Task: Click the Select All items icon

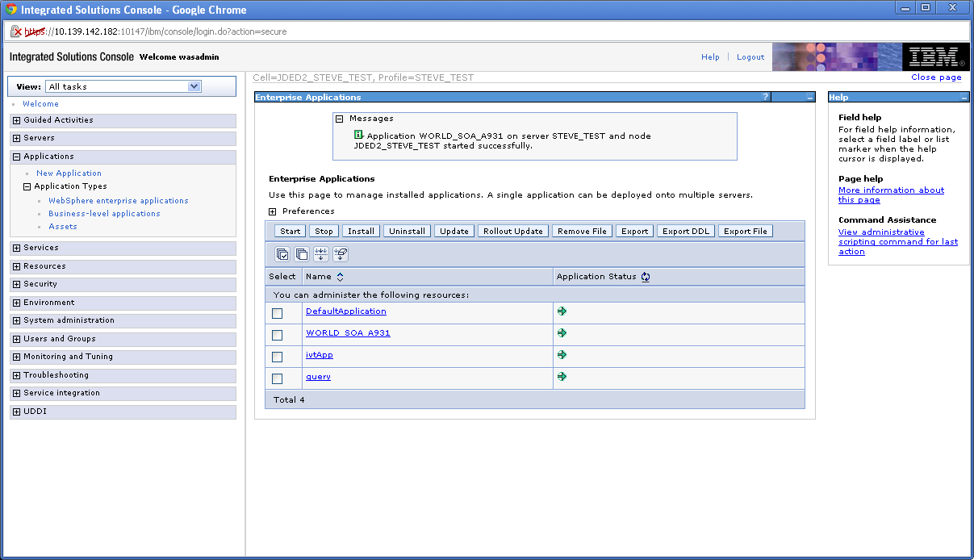Action: pyautogui.click(x=282, y=254)
